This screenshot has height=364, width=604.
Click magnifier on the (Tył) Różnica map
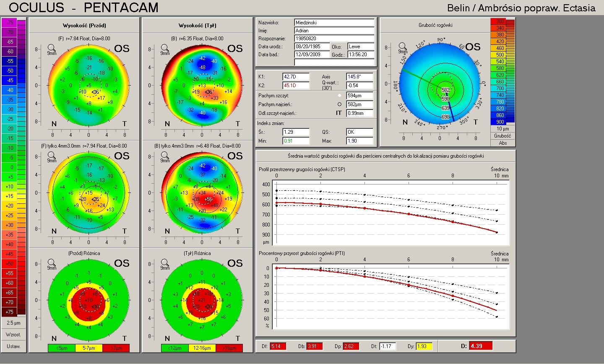coord(165,264)
